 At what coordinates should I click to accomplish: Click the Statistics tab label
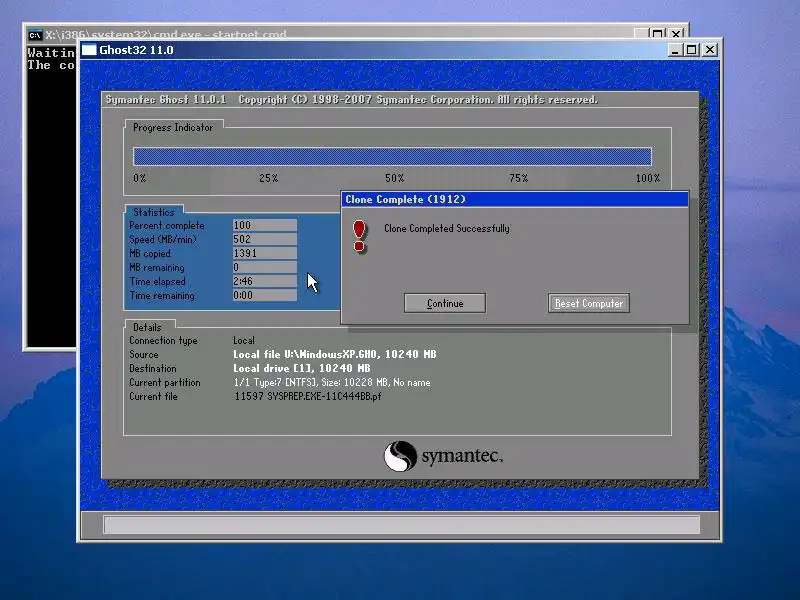click(x=154, y=212)
